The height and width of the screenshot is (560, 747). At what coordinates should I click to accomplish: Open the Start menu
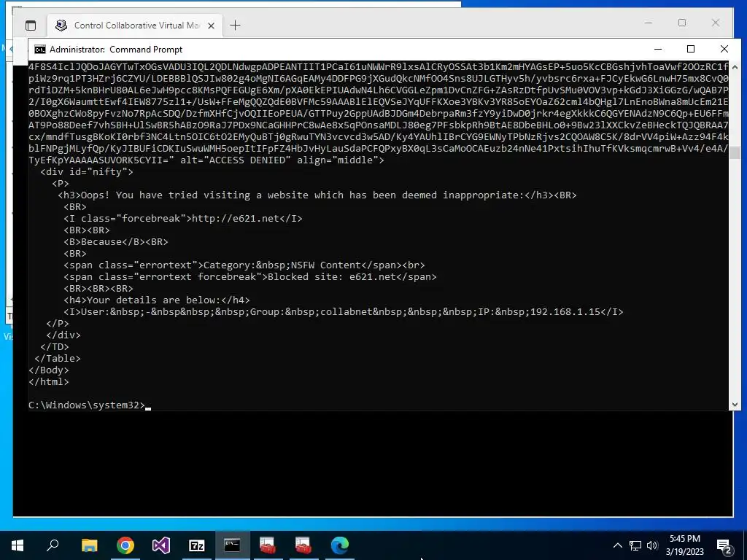18,545
